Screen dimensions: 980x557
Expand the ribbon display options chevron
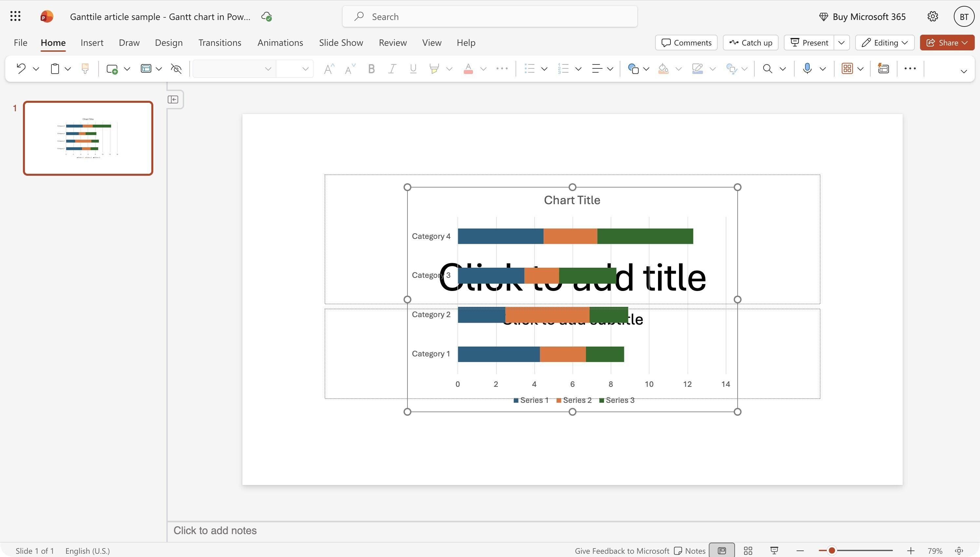click(x=964, y=72)
